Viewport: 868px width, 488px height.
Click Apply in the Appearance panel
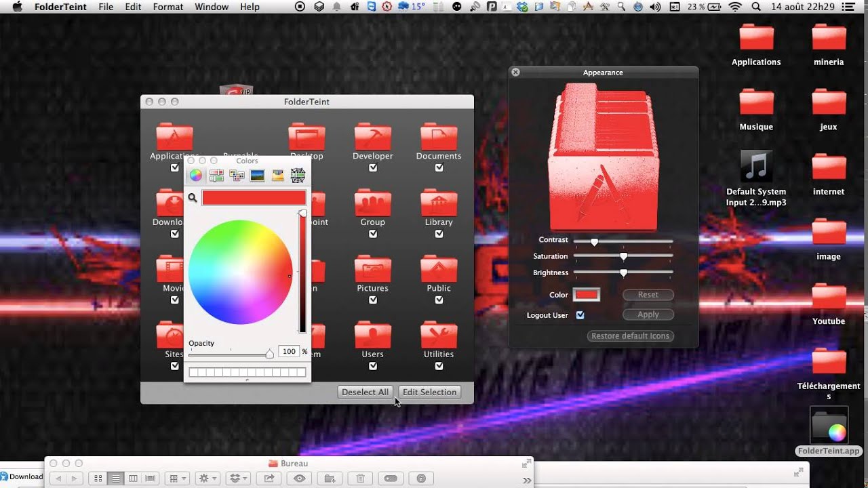point(648,314)
